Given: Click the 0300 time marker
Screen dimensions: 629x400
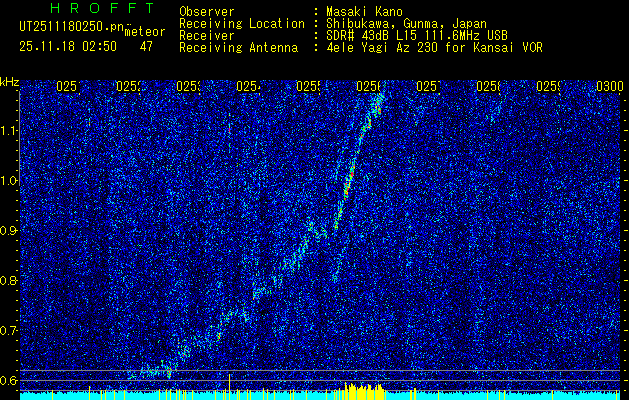Looking at the screenshot, I should (x=610, y=86).
